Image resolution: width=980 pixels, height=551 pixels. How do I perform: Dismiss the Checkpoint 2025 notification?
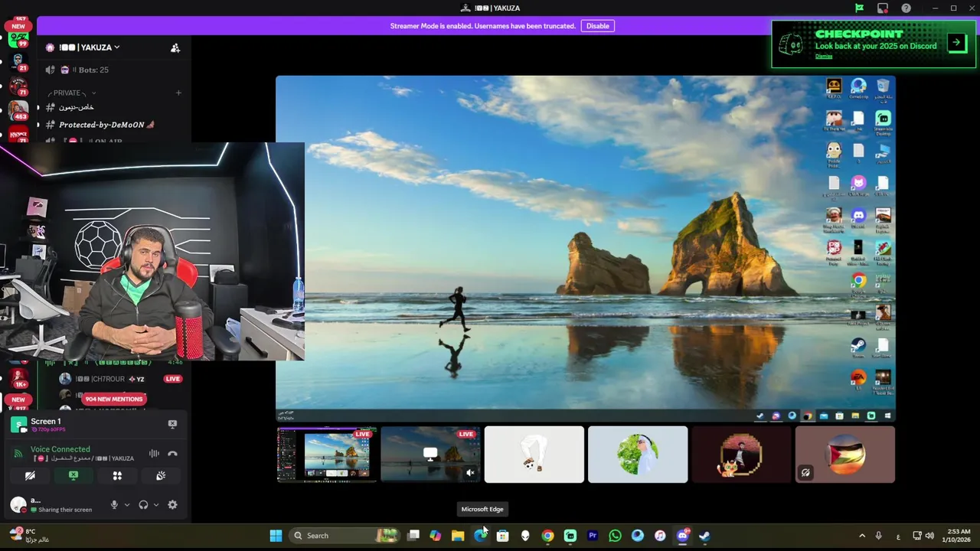pyautogui.click(x=824, y=57)
